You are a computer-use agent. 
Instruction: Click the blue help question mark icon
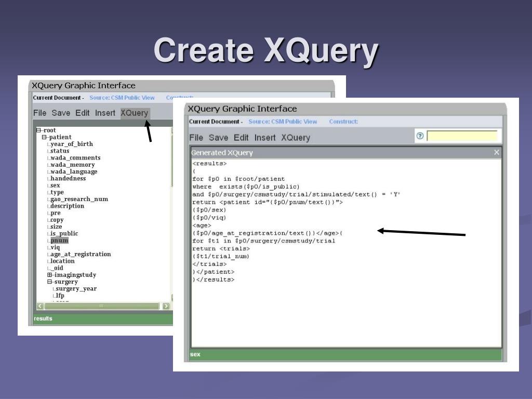point(420,136)
